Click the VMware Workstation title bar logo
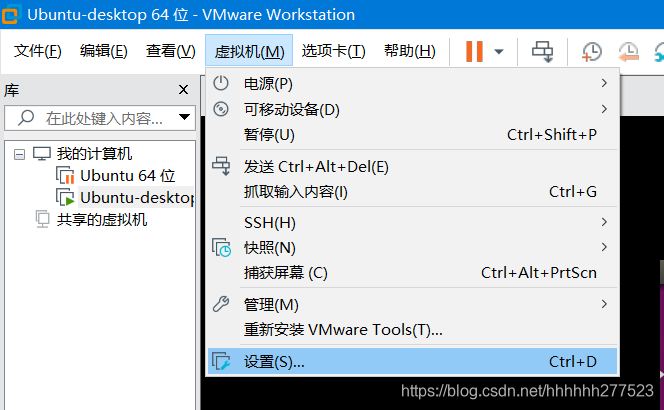 pyautogui.click(x=11, y=14)
